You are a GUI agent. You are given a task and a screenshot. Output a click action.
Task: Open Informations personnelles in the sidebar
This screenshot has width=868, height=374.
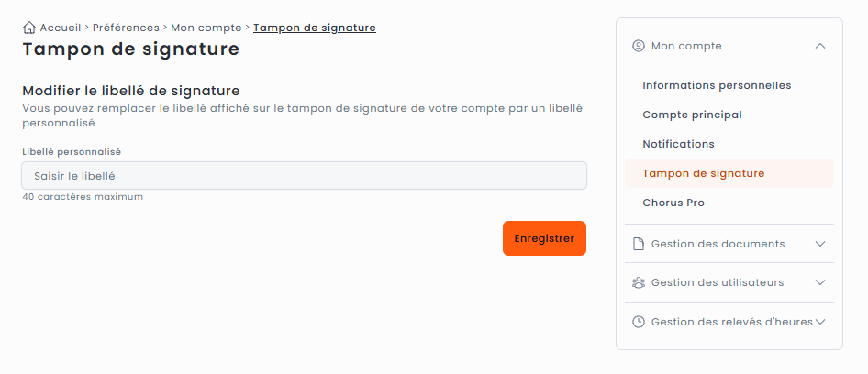point(717,85)
